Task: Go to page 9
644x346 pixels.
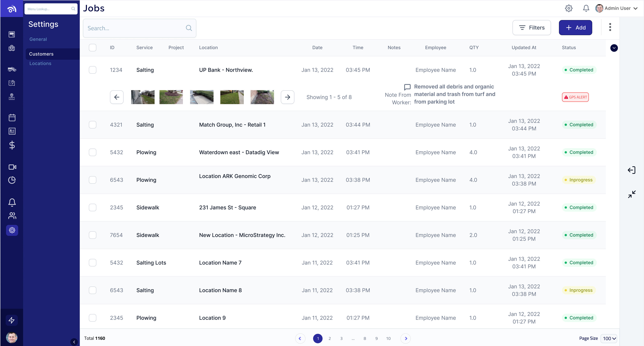Action: (376, 338)
